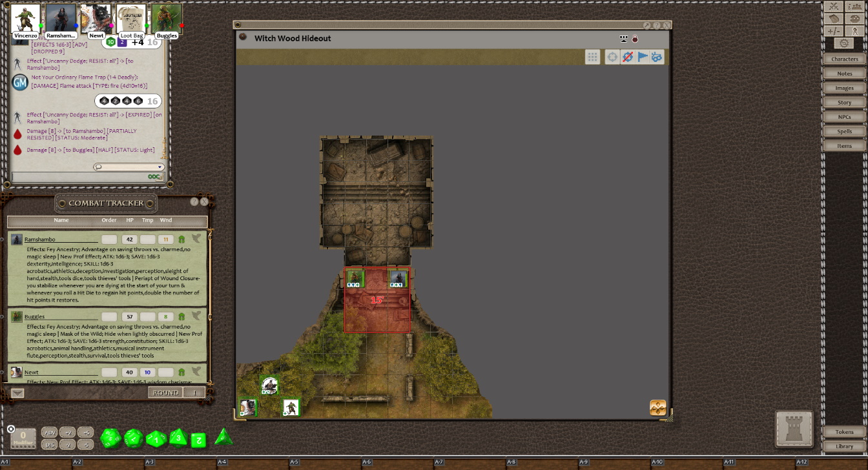The image size is (868, 470).
Task: Toggle the -5 roll modifier
Action: (x=86, y=444)
